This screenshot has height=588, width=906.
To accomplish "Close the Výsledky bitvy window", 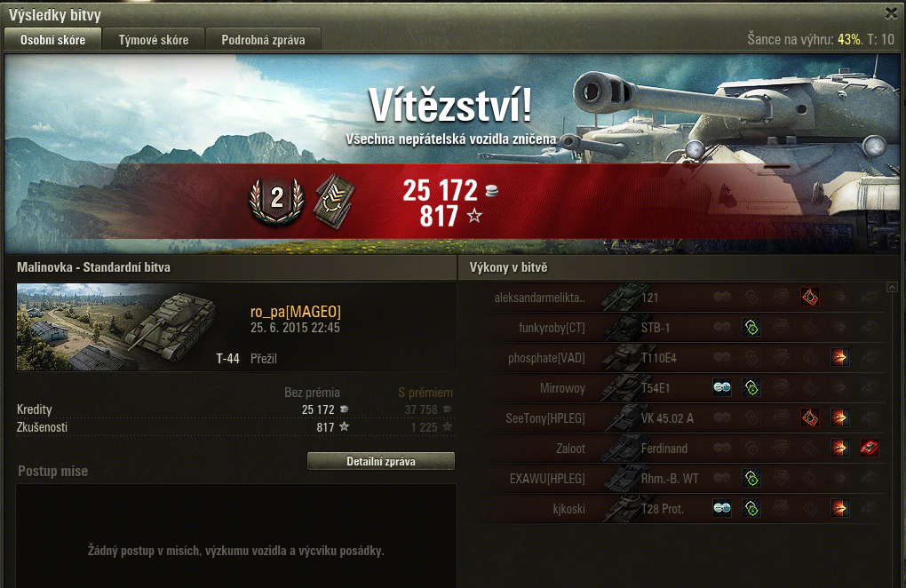I will 892,12.
